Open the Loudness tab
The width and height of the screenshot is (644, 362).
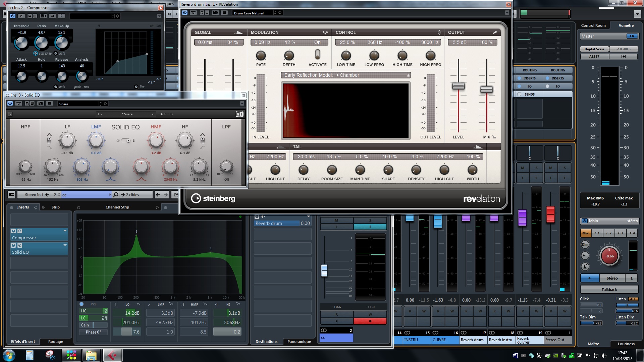point(626,344)
